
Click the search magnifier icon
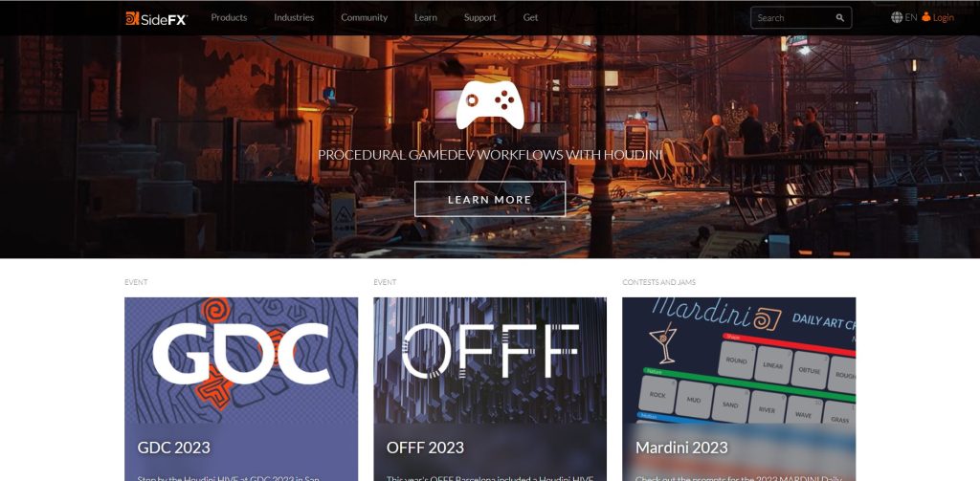(x=840, y=18)
